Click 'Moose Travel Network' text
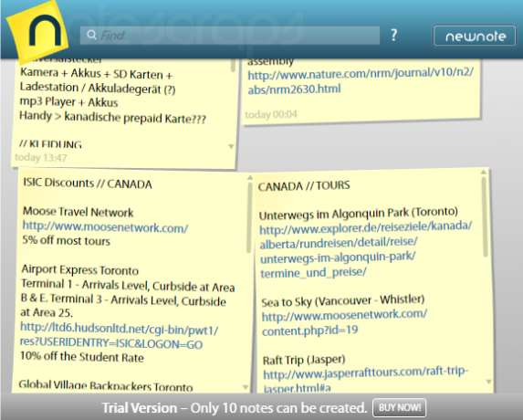Screen dimensions: 523x420 78,212
